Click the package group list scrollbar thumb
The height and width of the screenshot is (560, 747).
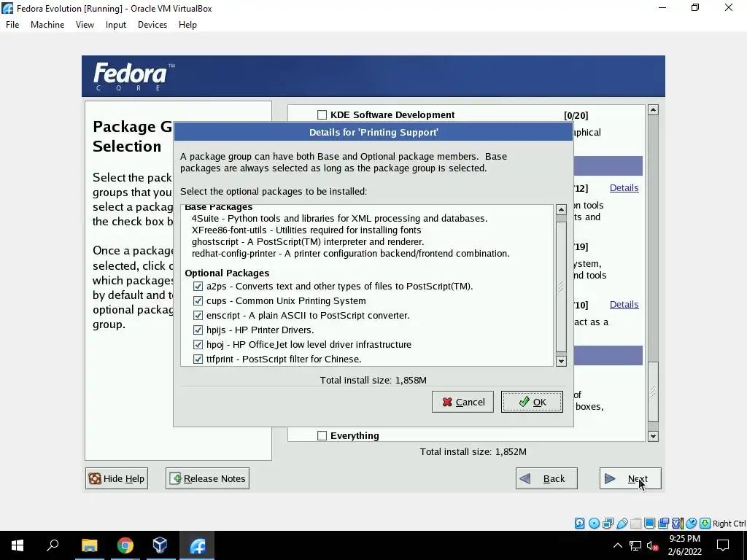pyautogui.click(x=653, y=392)
